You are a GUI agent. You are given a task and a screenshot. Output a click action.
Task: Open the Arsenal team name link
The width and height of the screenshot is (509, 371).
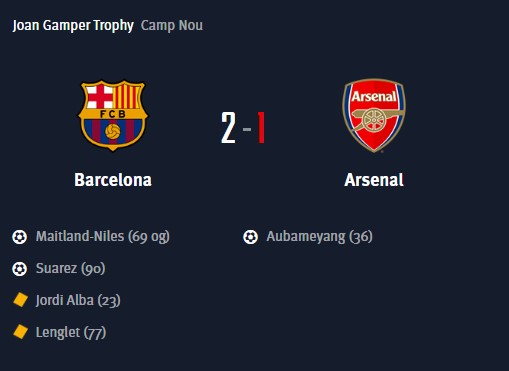(374, 180)
